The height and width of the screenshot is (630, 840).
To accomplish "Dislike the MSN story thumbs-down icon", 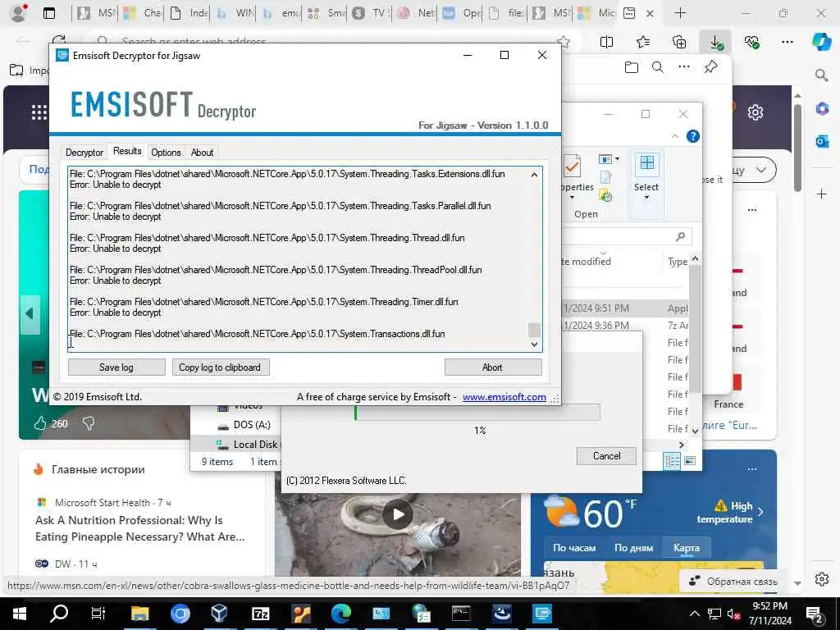I will tap(89, 424).
